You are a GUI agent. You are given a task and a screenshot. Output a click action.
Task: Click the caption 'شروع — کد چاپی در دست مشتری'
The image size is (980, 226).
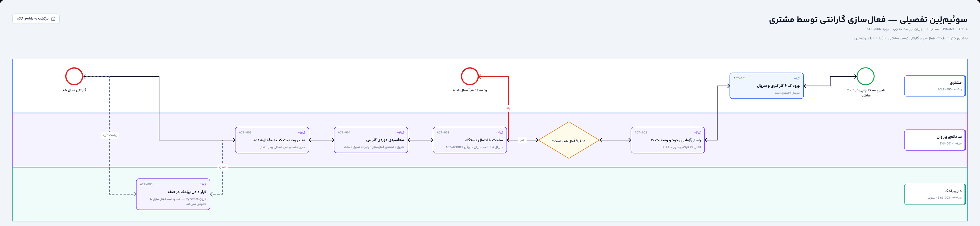point(865,93)
